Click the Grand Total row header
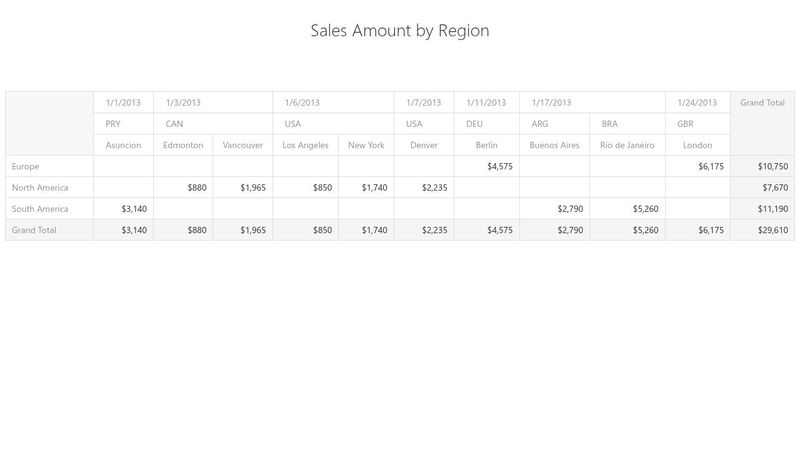800x450 pixels. (34, 230)
